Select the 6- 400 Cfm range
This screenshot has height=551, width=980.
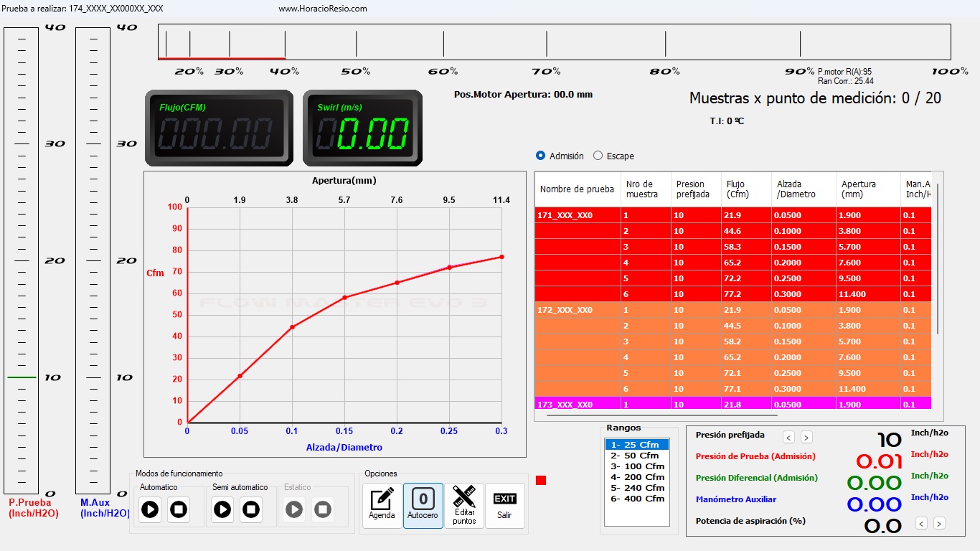click(x=637, y=499)
